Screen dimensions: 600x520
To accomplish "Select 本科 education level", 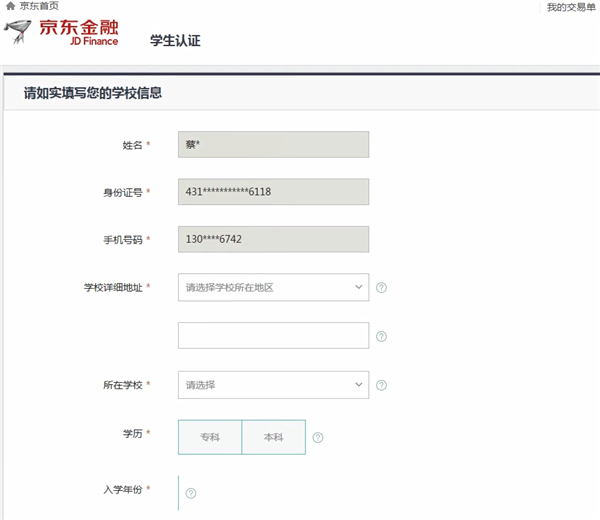I will pos(274,437).
